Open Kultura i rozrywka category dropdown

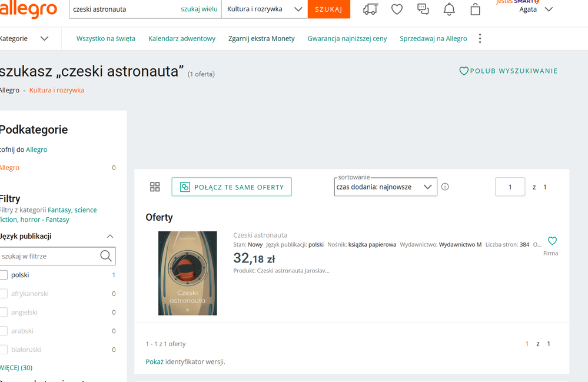coord(264,9)
